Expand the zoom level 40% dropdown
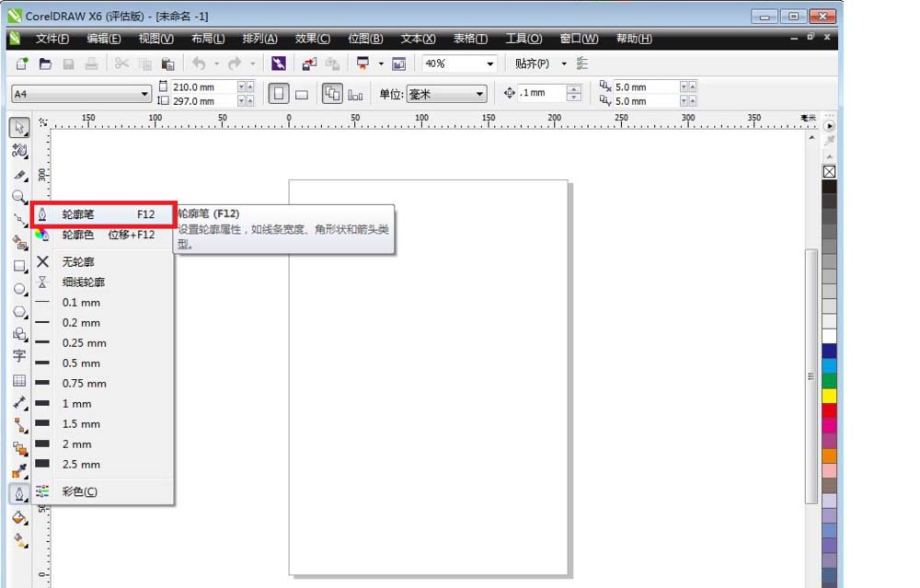Screen dimensions: 920x588 [491, 63]
